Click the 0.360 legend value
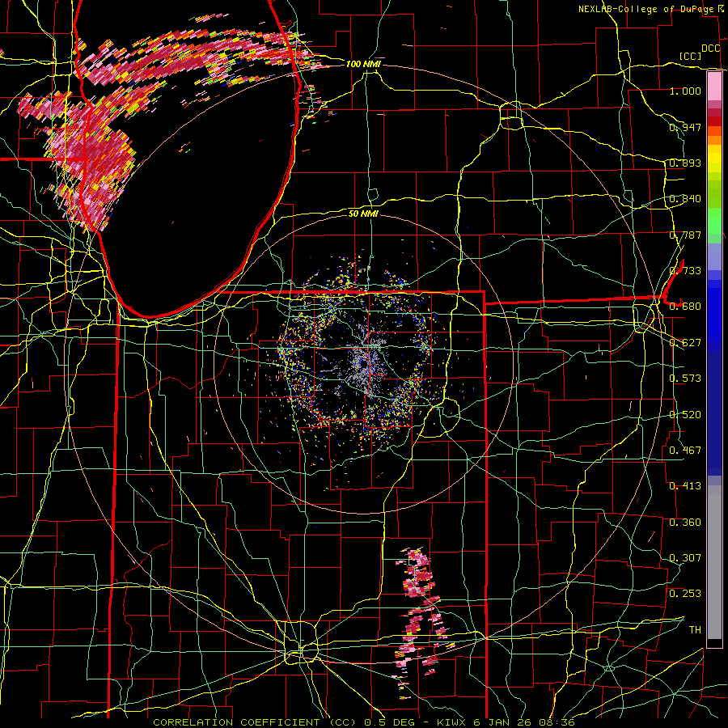Screen dimensions: 728x728 point(685,523)
